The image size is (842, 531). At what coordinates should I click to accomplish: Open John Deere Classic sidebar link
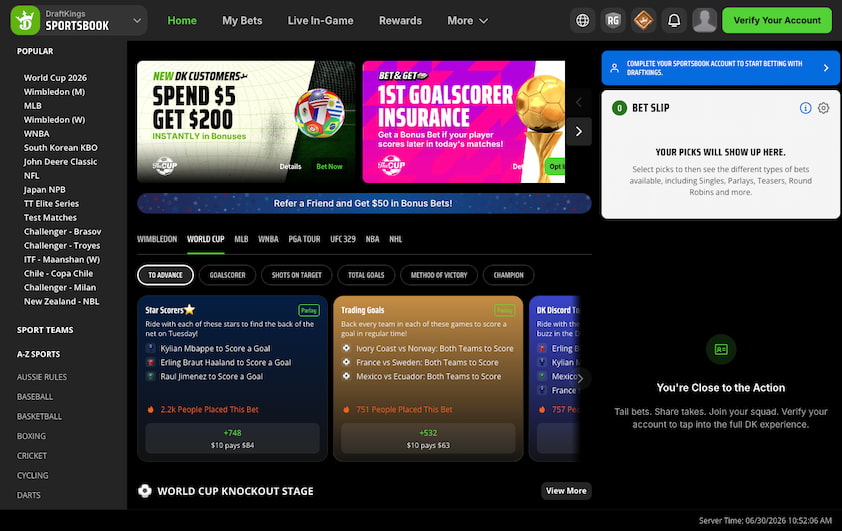60,162
